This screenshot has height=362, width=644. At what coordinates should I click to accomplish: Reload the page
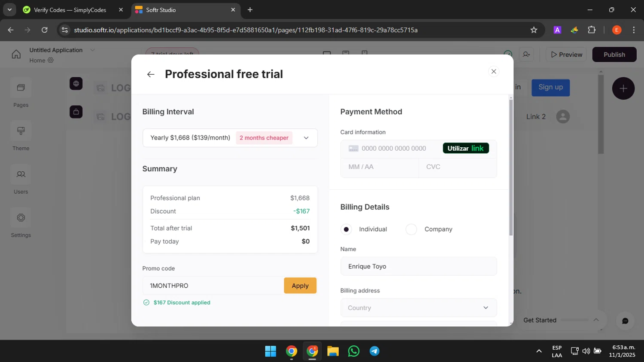click(45, 30)
